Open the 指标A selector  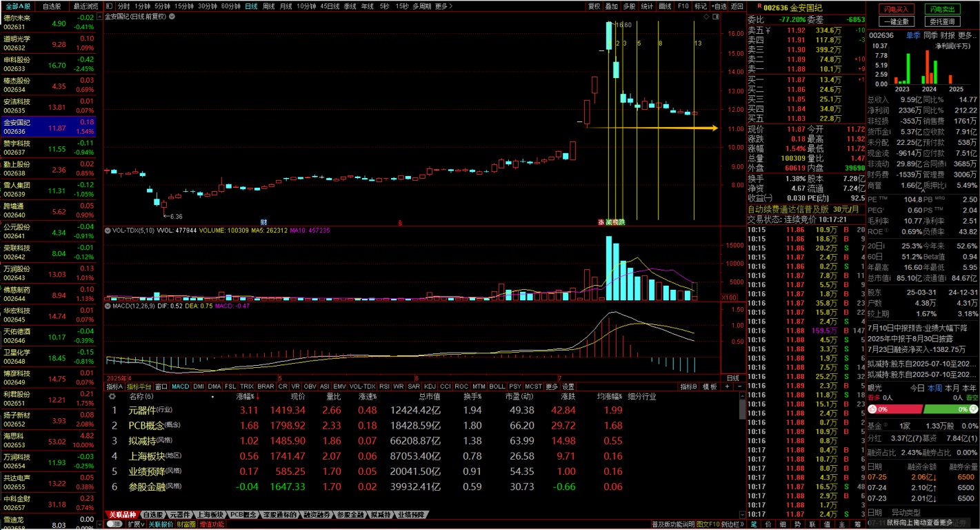point(114,387)
